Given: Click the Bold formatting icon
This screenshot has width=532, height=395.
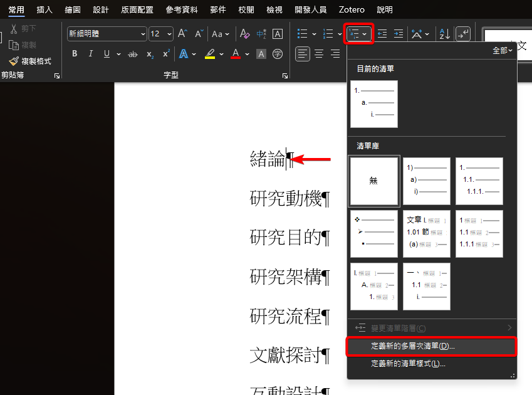Looking at the screenshot, I should point(75,54).
